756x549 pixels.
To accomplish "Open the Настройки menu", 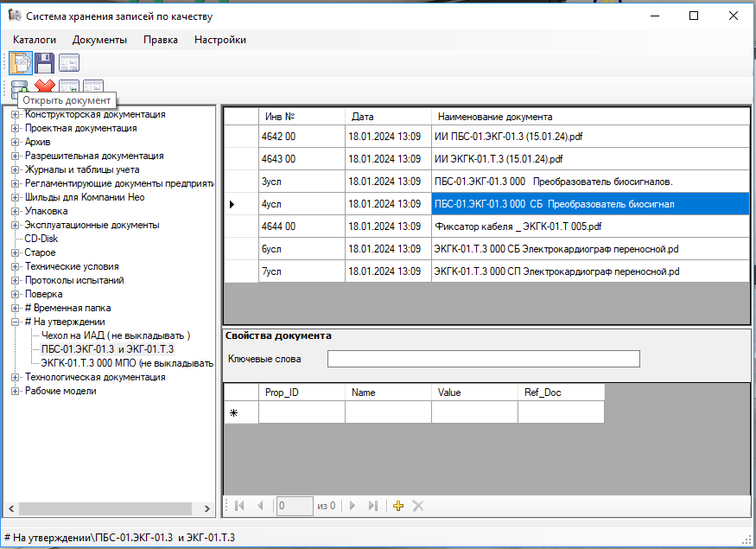I will pos(220,40).
